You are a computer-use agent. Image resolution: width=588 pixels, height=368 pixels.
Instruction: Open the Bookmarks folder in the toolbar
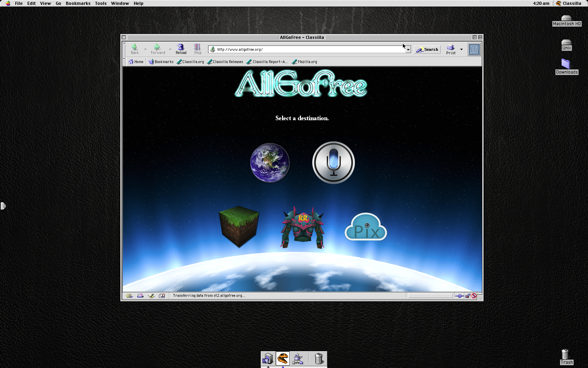161,62
